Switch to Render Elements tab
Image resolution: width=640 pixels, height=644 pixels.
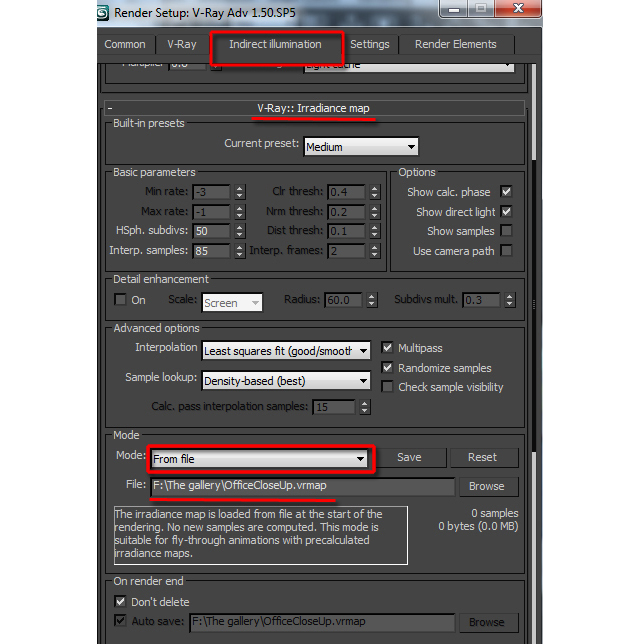pos(456,44)
